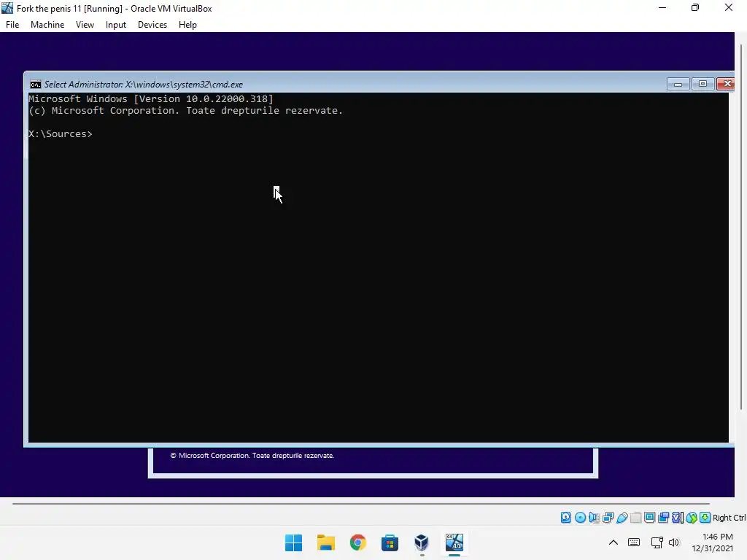Click the optical disk status icon
Image resolution: width=747 pixels, height=560 pixels.
pyautogui.click(x=580, y=518)
